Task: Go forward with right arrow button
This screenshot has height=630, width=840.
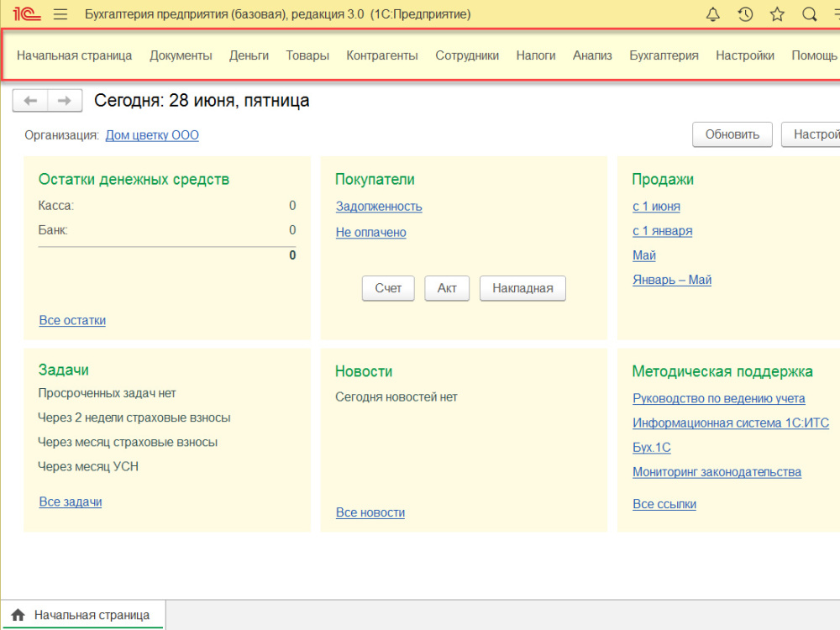Action: (65, 101)
